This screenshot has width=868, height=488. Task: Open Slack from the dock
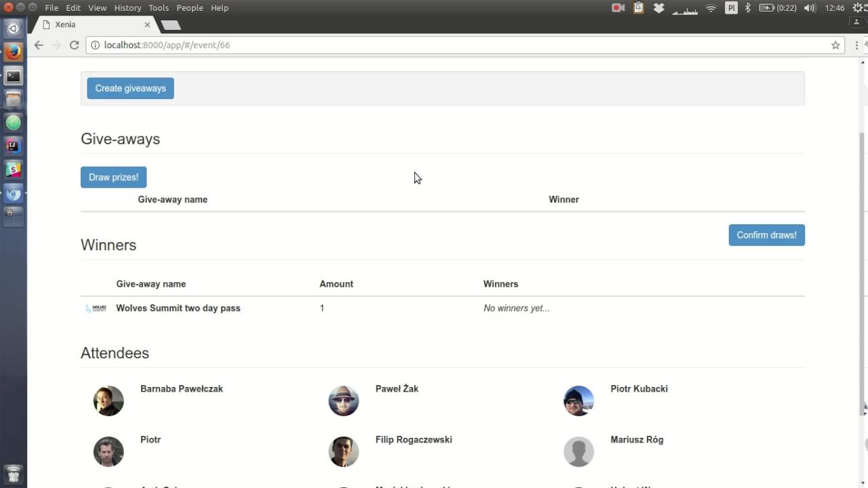click(x=13, y=169)
